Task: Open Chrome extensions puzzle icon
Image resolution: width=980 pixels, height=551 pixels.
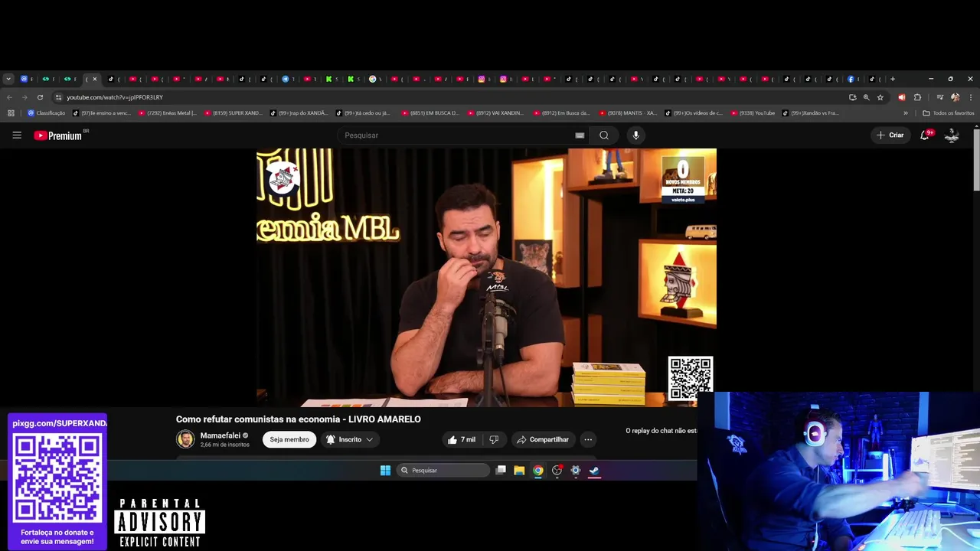Action: [917, 97]
